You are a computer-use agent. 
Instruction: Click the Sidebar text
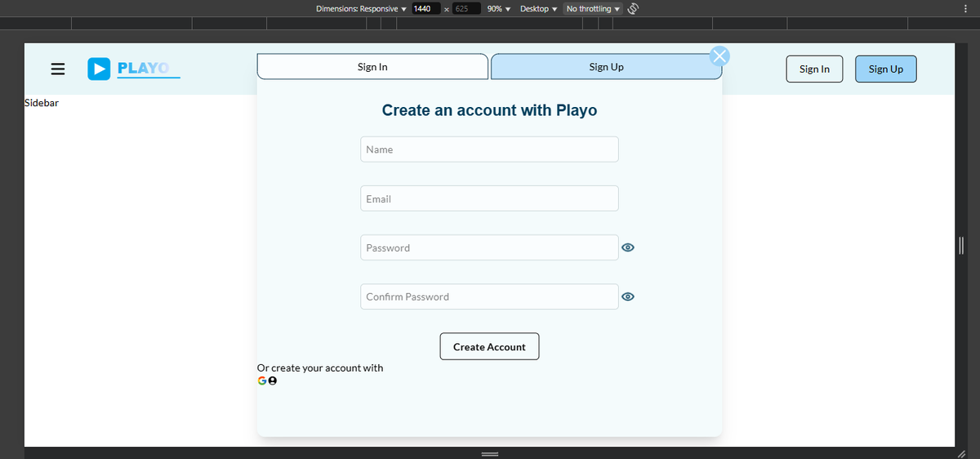pos(42,104)
